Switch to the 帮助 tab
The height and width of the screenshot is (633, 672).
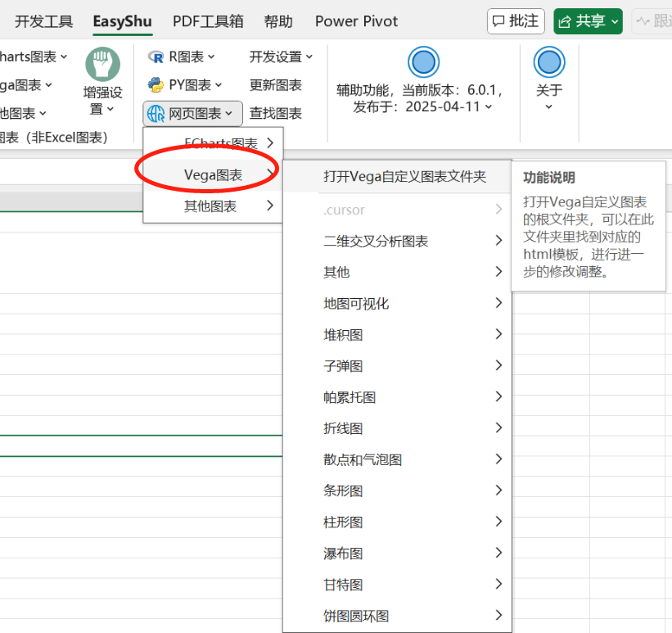click(278, 21)
